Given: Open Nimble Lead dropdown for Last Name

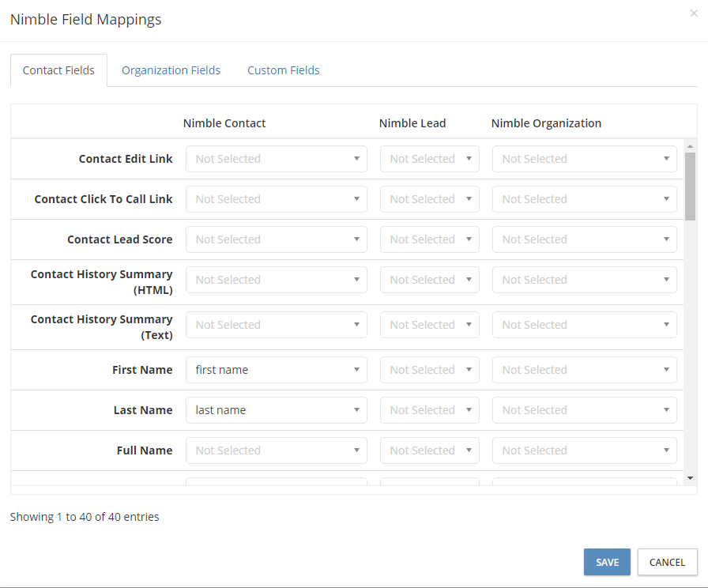Looking at the screenshot, I should click(430, 410).
